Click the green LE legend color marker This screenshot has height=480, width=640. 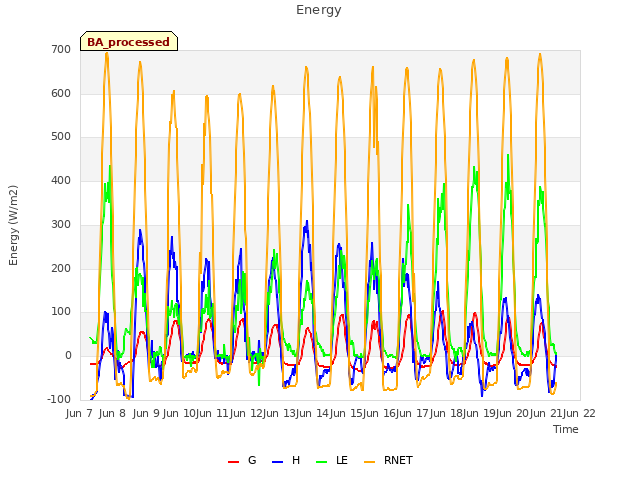pos(322,462)
